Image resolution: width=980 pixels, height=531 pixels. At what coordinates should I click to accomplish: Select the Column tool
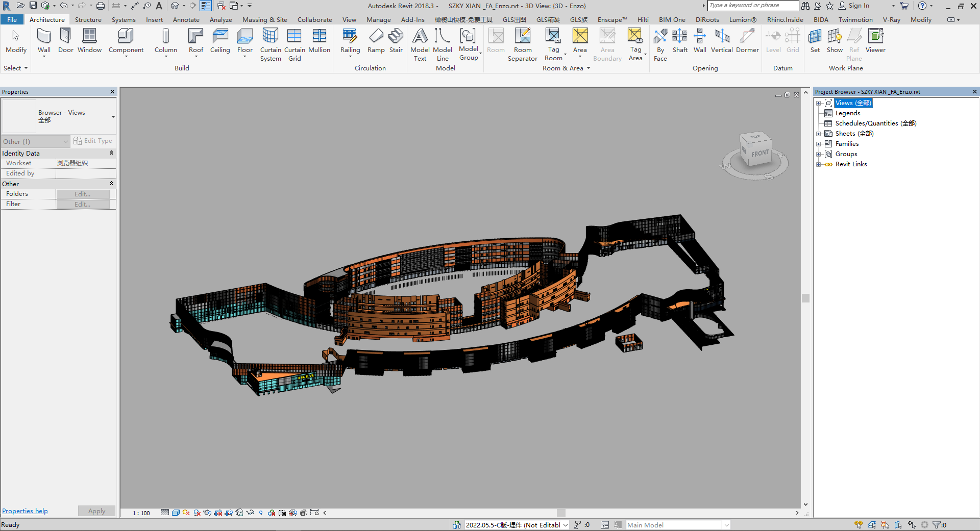165,41
